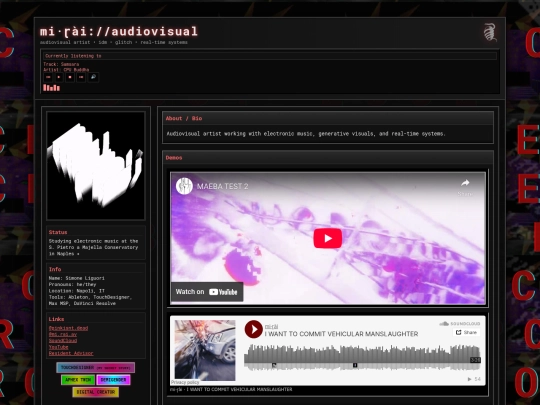The image size is (540, 405).
Task: Seek within the SoundCloud waveform
Action: click(x=362, y=357)
